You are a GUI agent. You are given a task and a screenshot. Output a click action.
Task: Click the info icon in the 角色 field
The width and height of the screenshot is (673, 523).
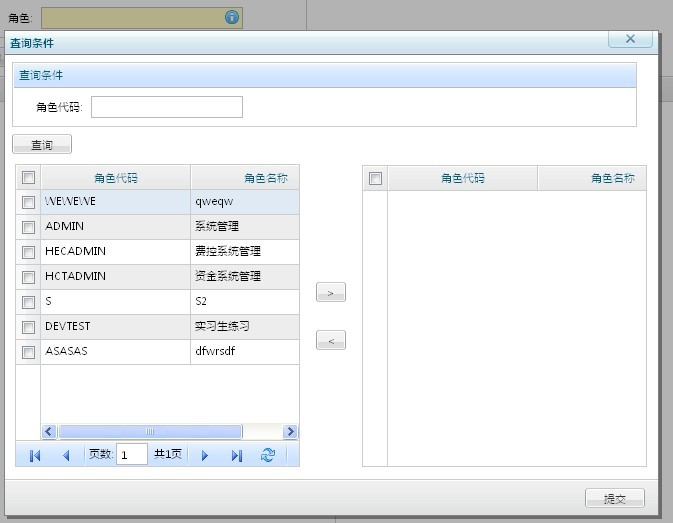click(x=232, y=17)
